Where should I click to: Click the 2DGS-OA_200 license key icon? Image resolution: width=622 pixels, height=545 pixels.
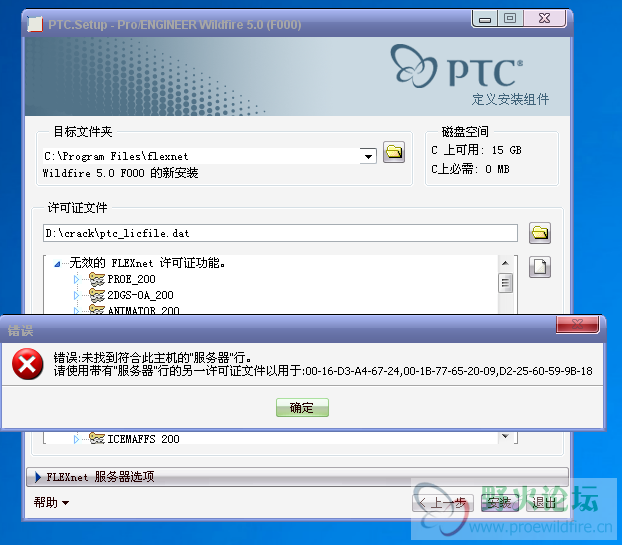97,295
